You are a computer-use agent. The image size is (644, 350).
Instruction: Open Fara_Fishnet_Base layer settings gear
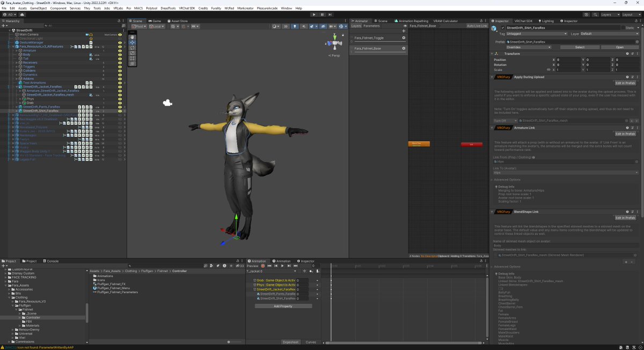pyautogui.click(x=404, y=48)
